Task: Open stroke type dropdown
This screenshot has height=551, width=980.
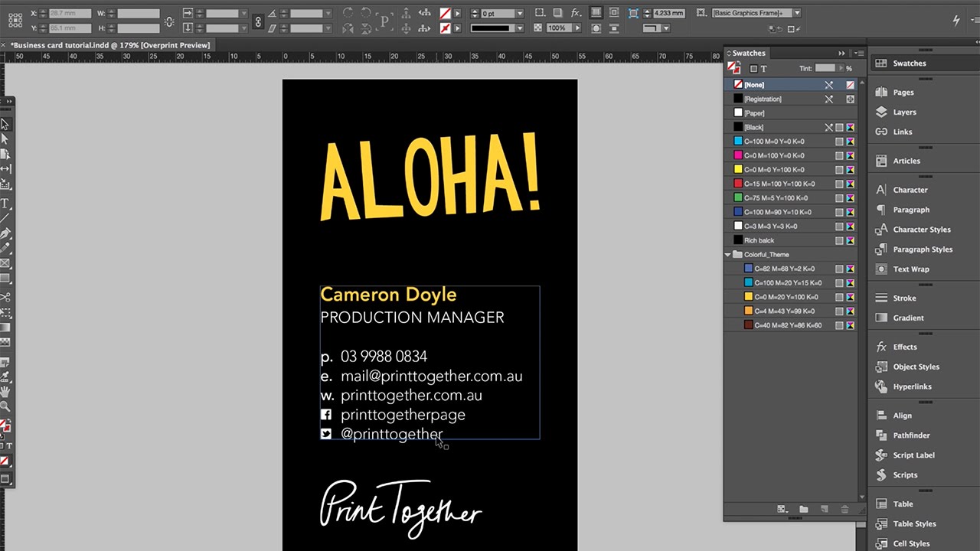Action: [520, 28]
